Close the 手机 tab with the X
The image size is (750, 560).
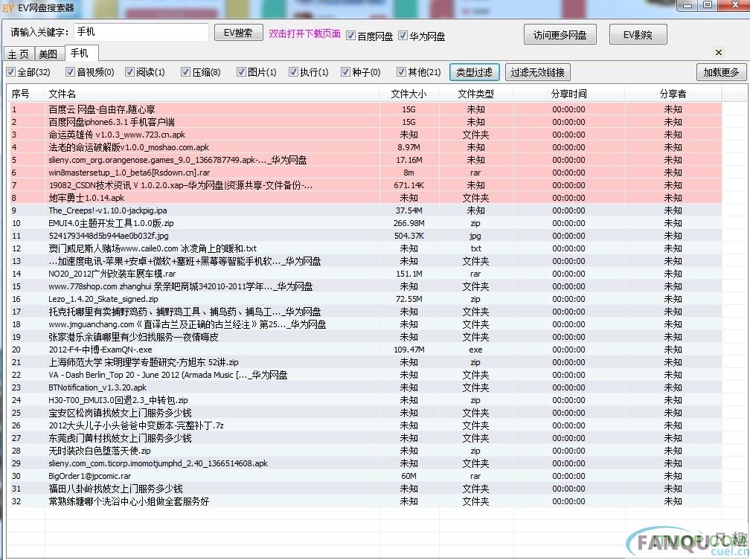(x=718, y=52)
